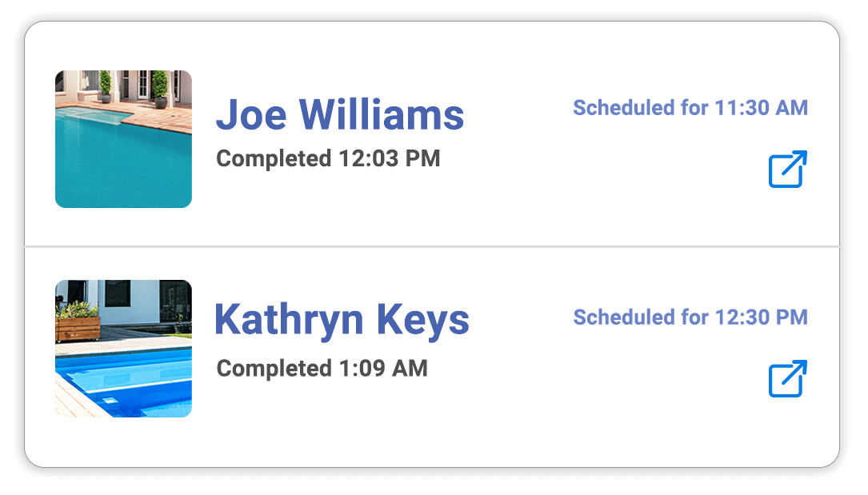
Task: Select the "Scheduled for 12:30 PM" label
Action: pos(690,317)
